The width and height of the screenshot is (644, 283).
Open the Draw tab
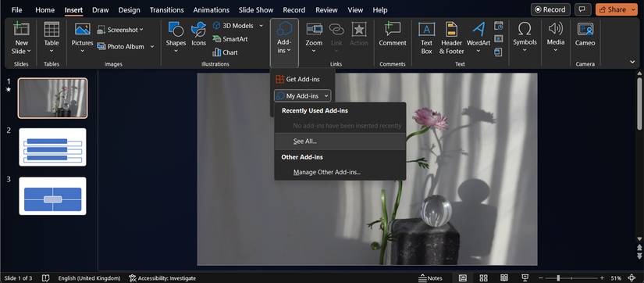100,10
